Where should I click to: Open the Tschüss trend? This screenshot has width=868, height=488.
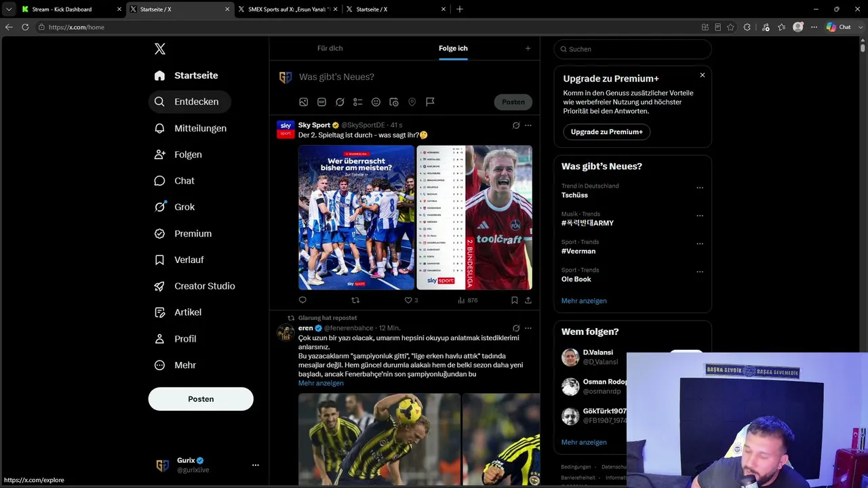pos(574,195)
